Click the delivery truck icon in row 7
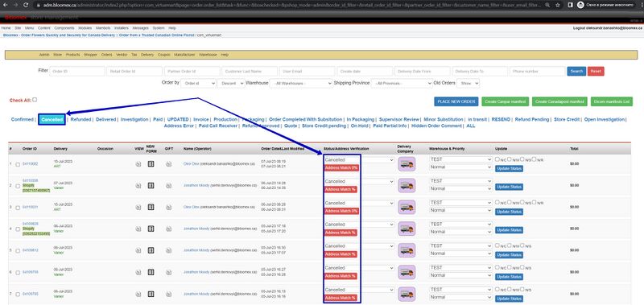The image size is (644, 305). [x=407, y=294]
